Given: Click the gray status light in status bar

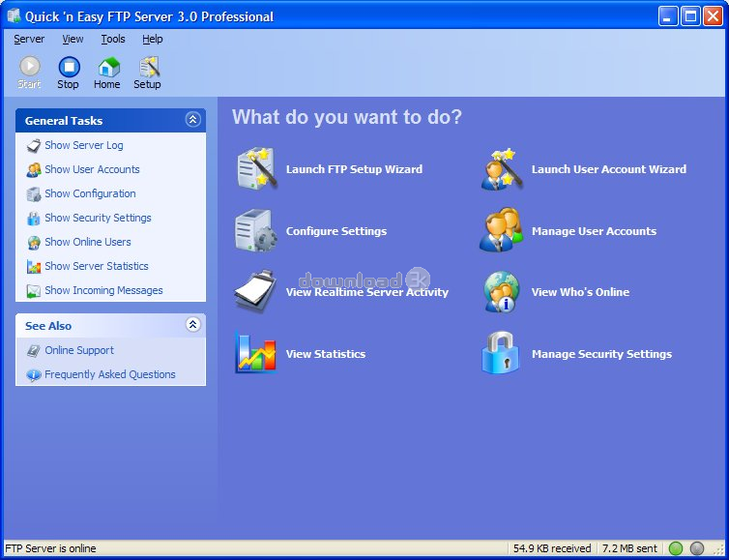Looking at the screenshot, I should pos(697,548).
